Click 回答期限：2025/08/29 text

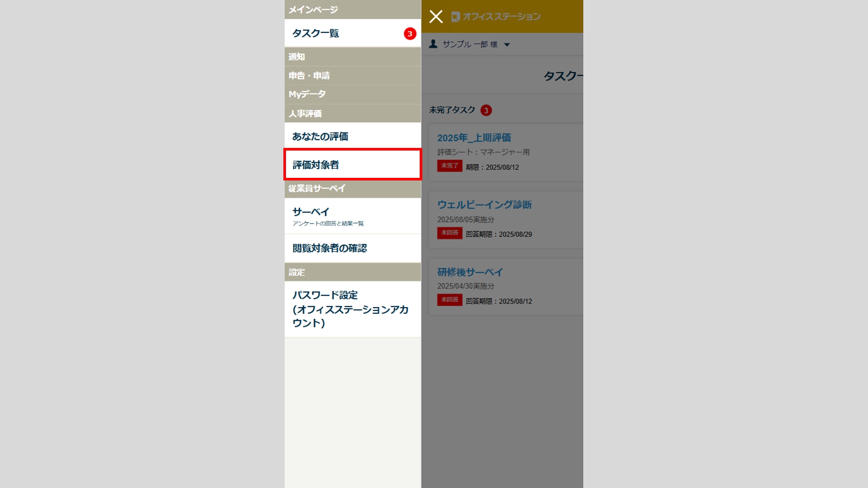[x=499, y=234]
